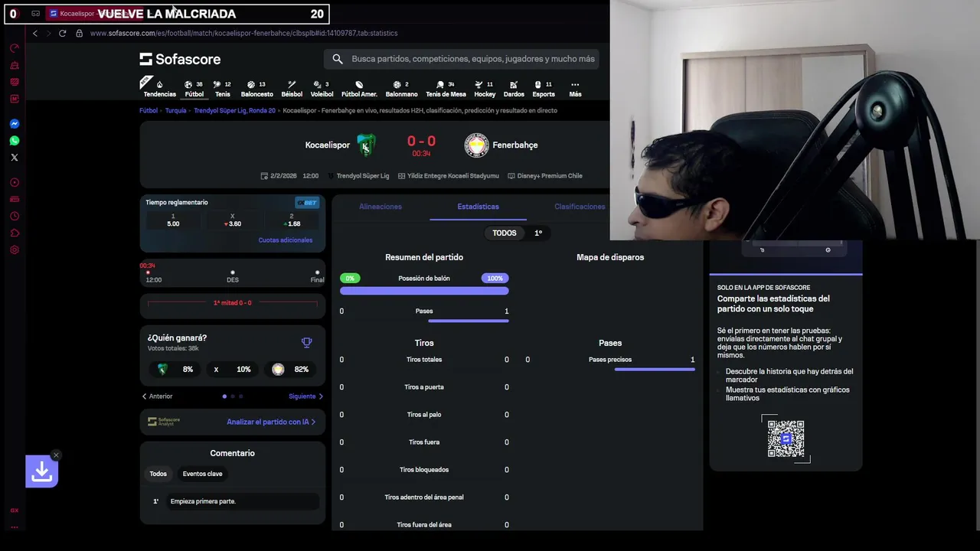Open X (Twitter) in browser sidebar
980x551 pixels.
pyautogui.click(x=15, y=158)
